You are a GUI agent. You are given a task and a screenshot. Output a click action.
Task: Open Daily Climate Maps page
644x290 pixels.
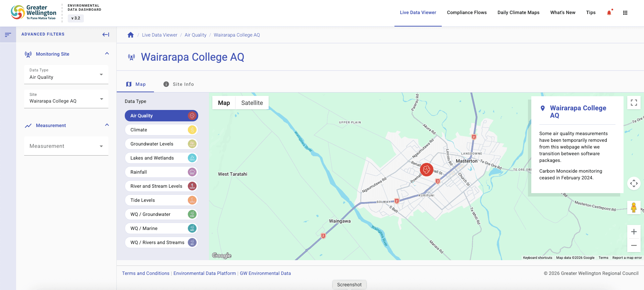(518, 13)
